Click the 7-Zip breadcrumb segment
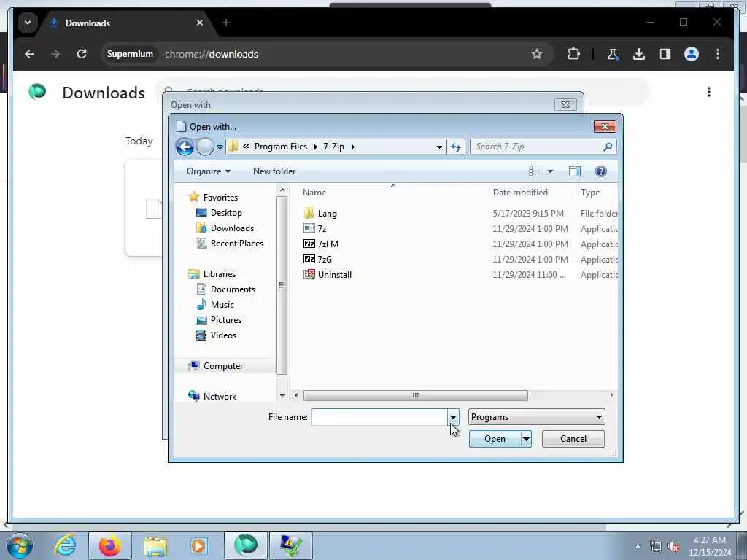 click(x=333, y=147)
